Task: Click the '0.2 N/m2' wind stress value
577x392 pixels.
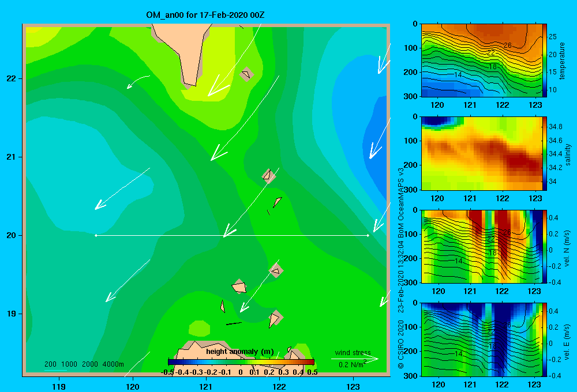Action: (x=353, y=364)
